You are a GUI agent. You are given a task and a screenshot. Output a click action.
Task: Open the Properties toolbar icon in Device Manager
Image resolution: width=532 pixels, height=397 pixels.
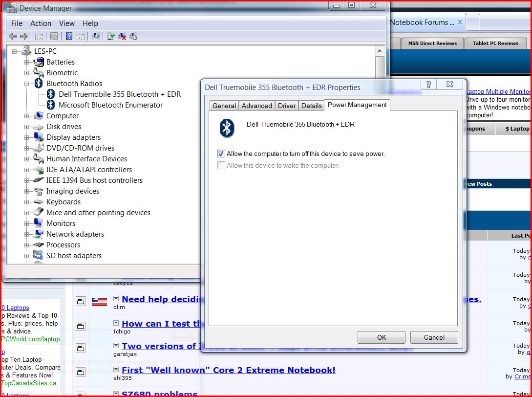54,36
